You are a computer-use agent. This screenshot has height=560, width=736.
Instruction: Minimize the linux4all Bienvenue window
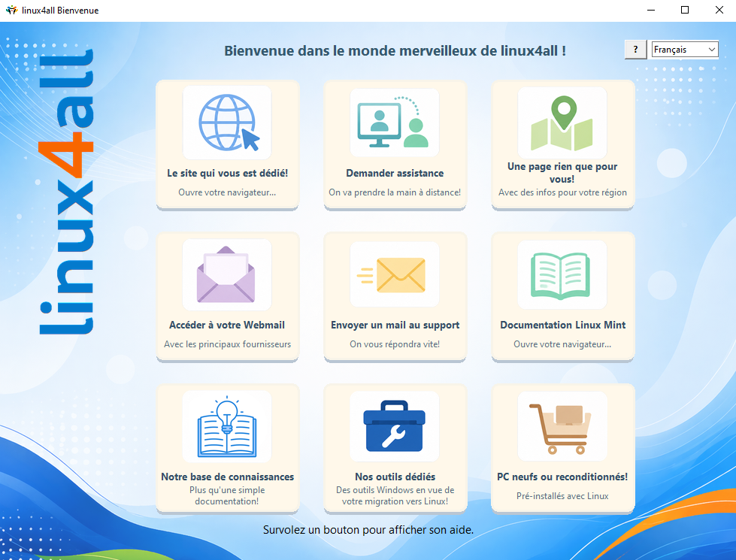650,10
